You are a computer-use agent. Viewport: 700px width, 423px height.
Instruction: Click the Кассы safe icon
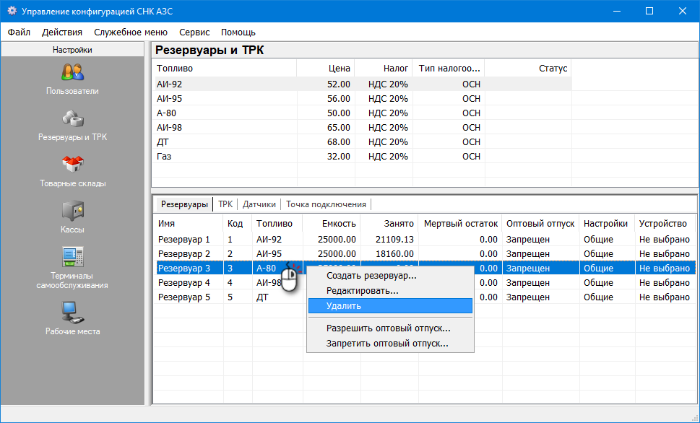coord(72,211)
